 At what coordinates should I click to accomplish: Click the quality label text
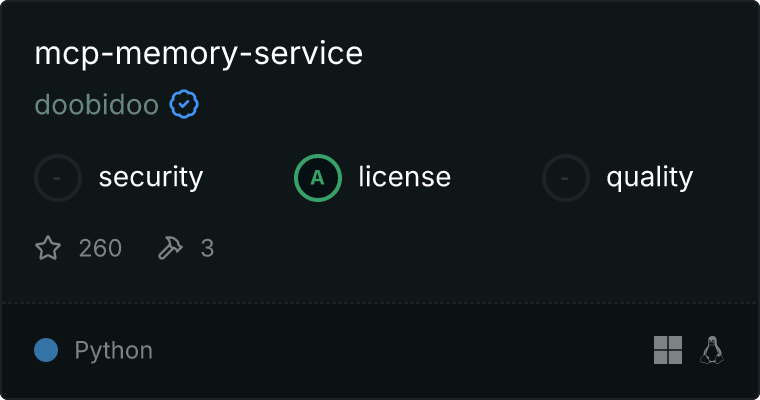[649, 178]
